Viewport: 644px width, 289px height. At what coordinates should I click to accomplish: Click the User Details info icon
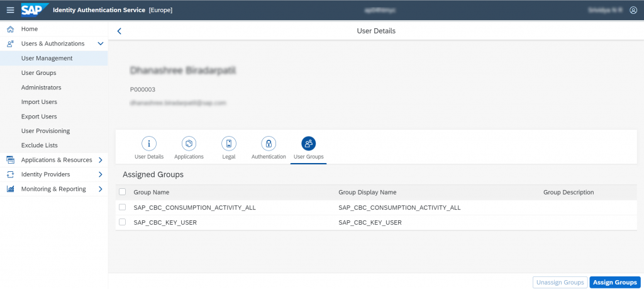[149, 144]
